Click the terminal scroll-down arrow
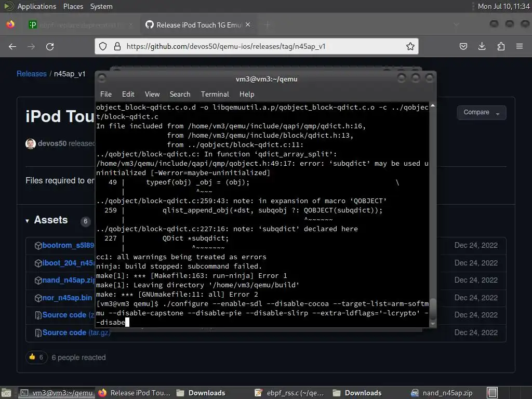The height and width of the screenshot is (399, 532). 433,324
